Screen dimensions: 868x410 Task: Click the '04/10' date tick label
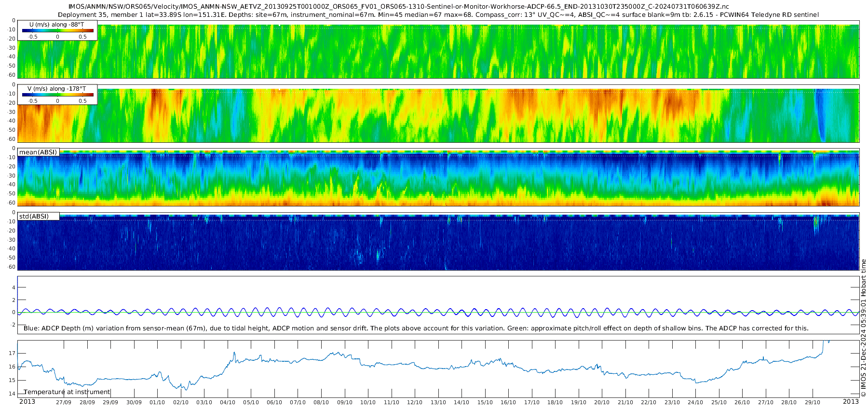228,402
